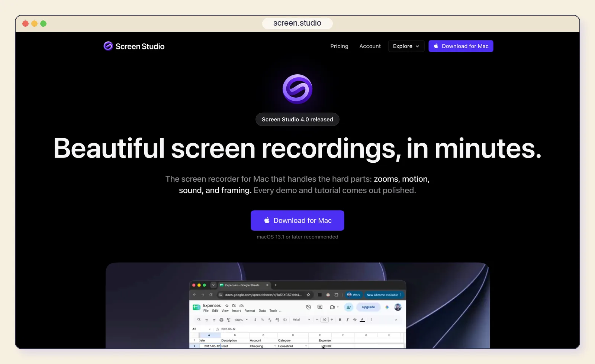595x364 pixels.
Task: Open the Format menu in demo Sheets
Action: pos(250,311)
